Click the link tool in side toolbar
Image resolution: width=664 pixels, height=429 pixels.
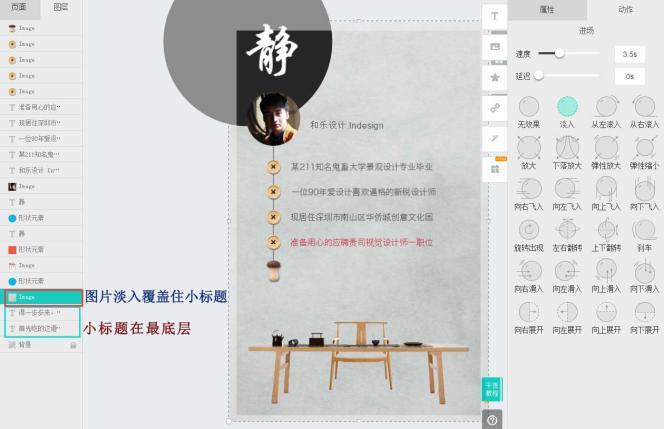pos(494,108)
